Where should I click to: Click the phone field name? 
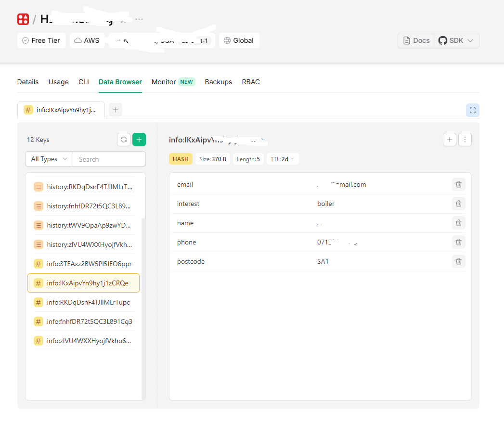[186, 243]
